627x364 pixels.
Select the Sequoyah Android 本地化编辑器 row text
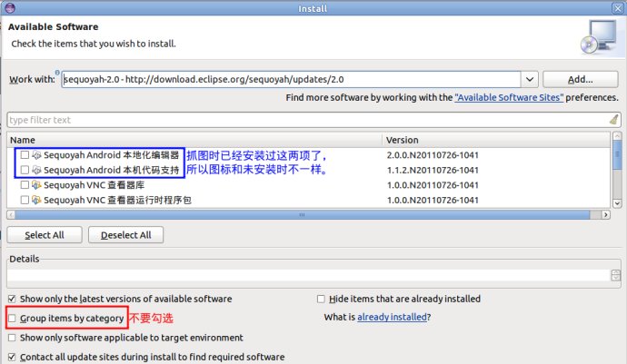(x=111, y=155)
